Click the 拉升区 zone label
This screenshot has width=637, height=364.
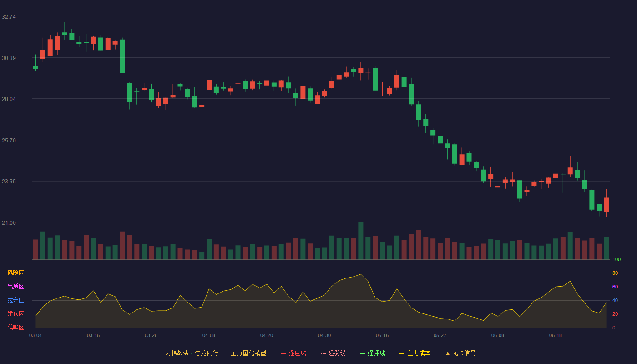click(x=15, y=300)
